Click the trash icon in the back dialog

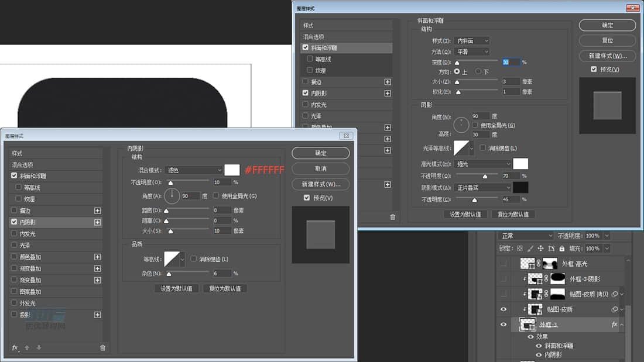(393, 217)
